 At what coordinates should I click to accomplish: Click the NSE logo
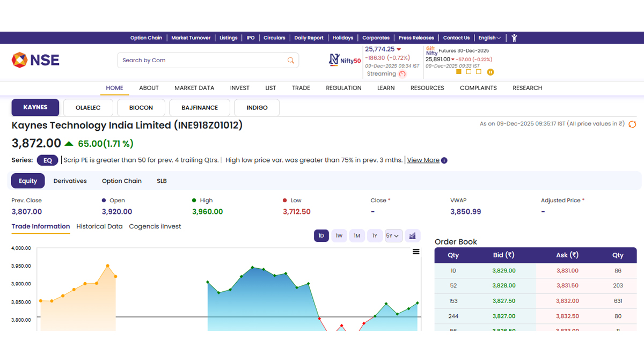35,60
